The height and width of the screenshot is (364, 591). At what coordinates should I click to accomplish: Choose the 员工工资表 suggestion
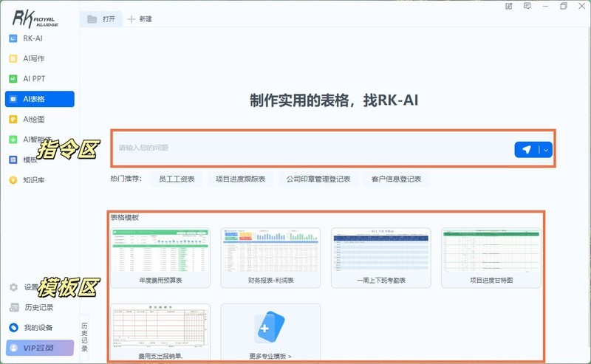coord(177,179)
